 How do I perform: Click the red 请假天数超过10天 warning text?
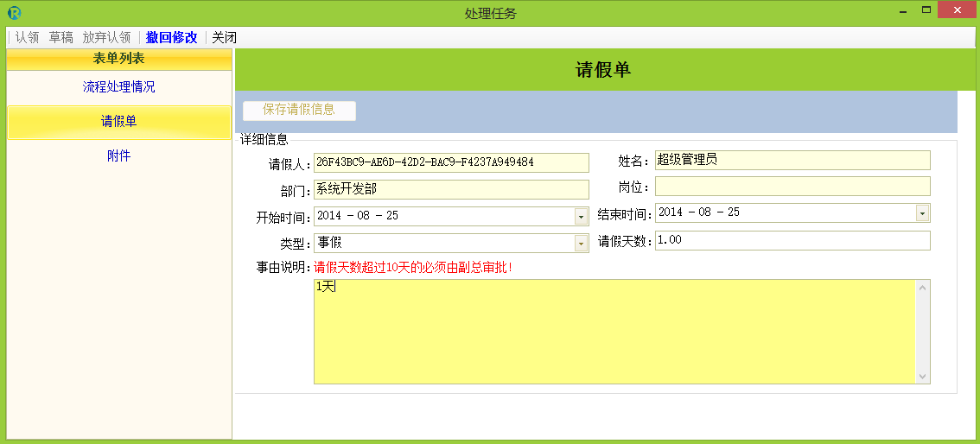point(414,268)
